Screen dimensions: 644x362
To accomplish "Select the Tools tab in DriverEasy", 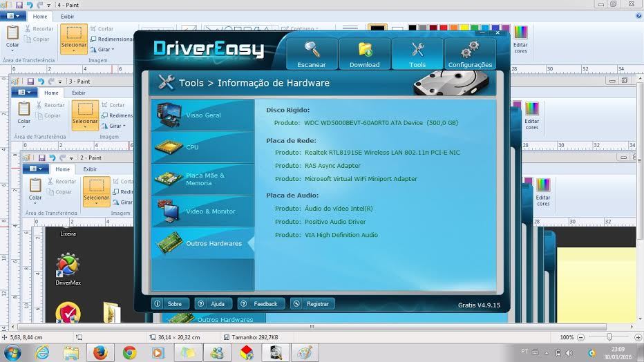I will coord(417,54).
